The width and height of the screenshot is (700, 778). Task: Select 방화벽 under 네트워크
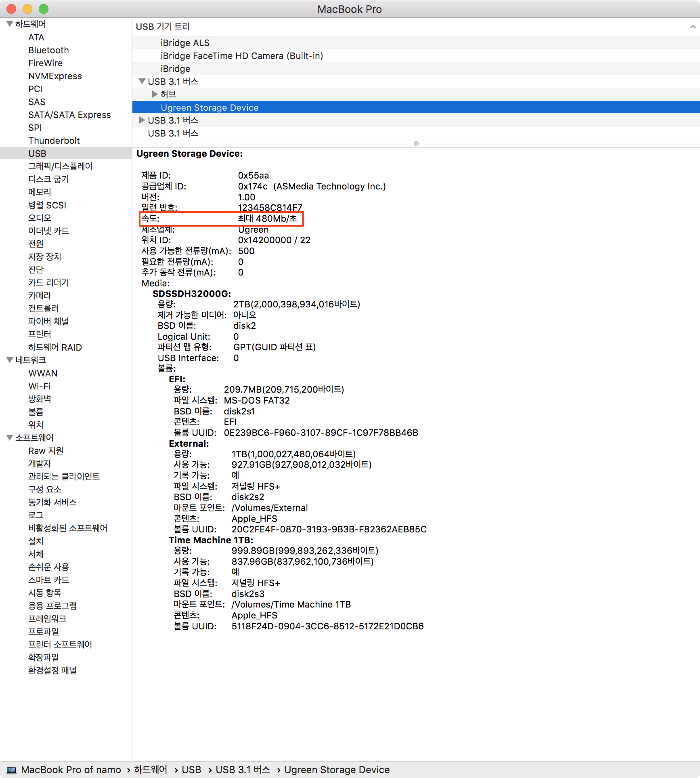click(40, 399)
